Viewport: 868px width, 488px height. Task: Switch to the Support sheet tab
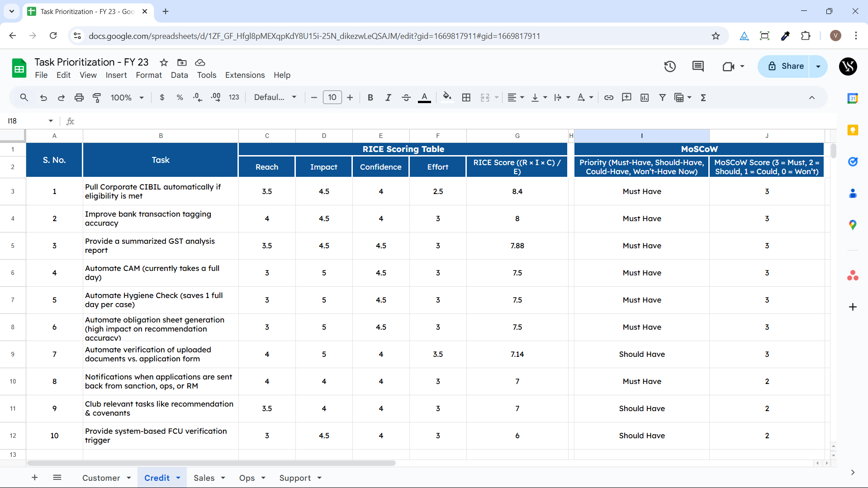pos(295,478)
